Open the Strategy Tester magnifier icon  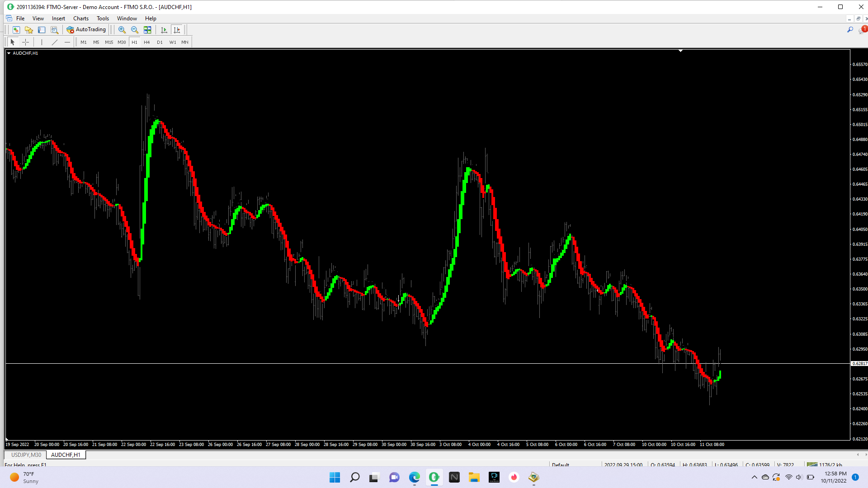[x=54, y=30]
